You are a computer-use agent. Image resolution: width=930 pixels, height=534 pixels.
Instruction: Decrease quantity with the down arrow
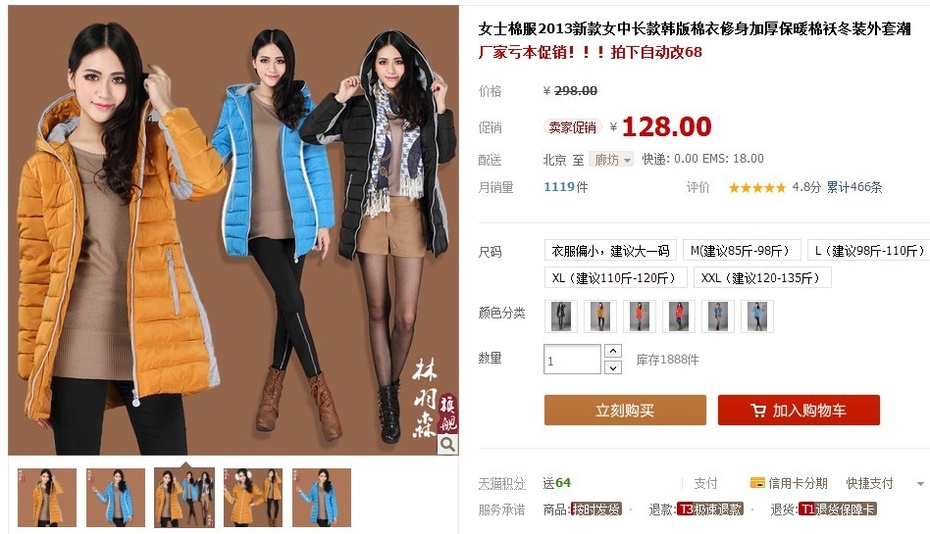[x=613, y=368]
